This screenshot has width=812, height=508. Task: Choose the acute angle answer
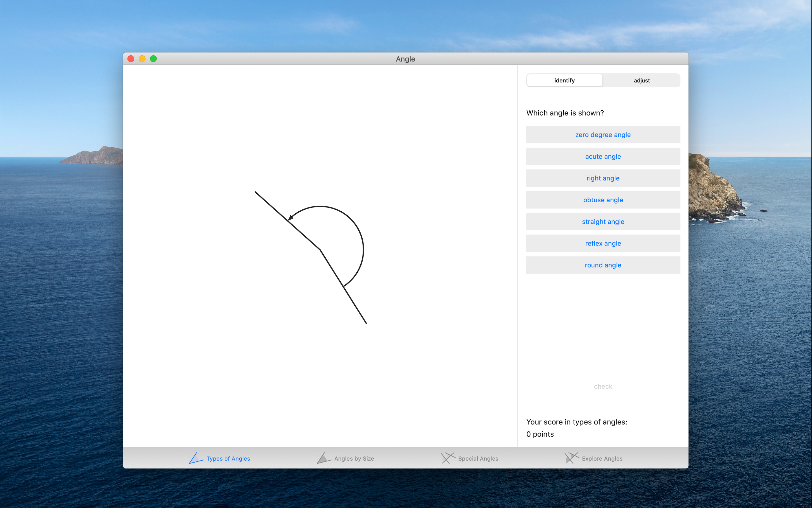click(x=603, y=157)
